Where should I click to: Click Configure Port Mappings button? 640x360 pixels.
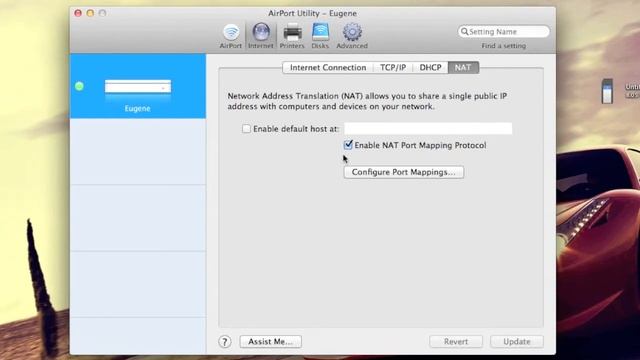tap(404, 172)
